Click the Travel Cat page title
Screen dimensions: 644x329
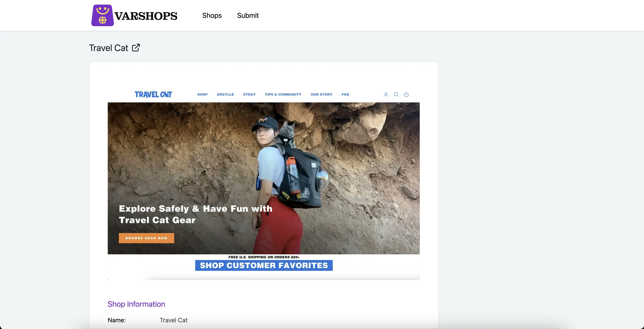point(108,48)
